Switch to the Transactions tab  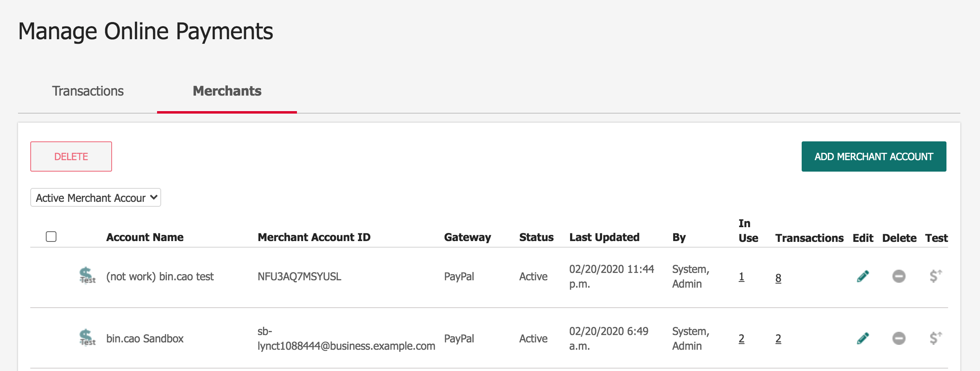coord(88,91)
